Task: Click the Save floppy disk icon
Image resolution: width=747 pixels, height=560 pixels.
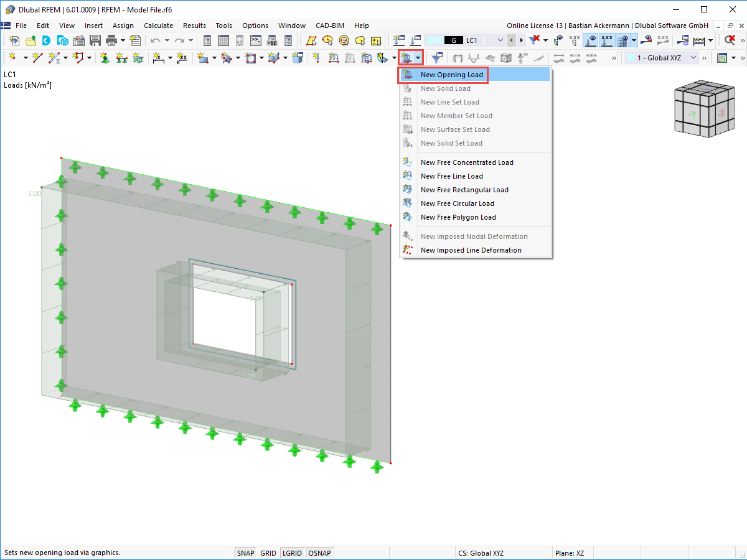Action: [95, 40]
